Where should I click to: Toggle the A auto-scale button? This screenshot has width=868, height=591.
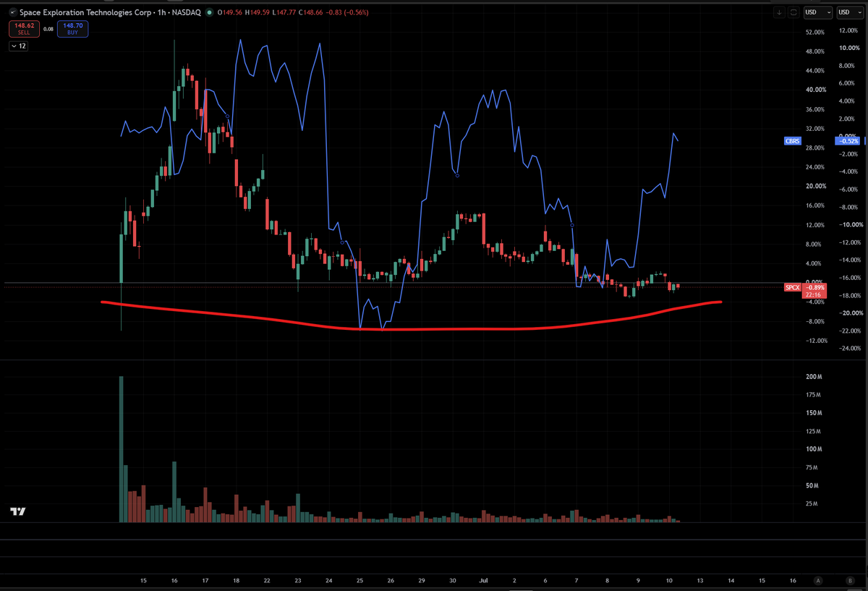(x=818, y=581)
